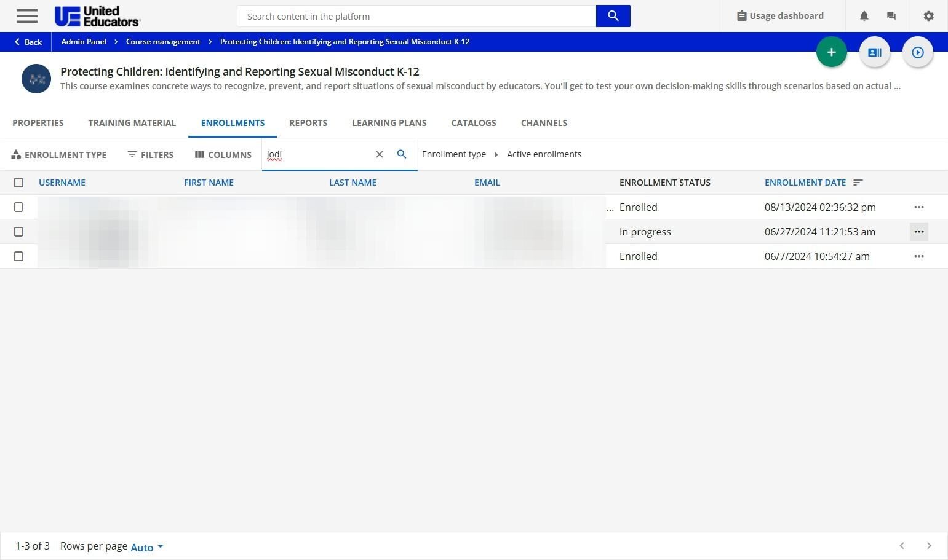Open the notifications bell
This screenshot has width=948, height=560.
864,16
